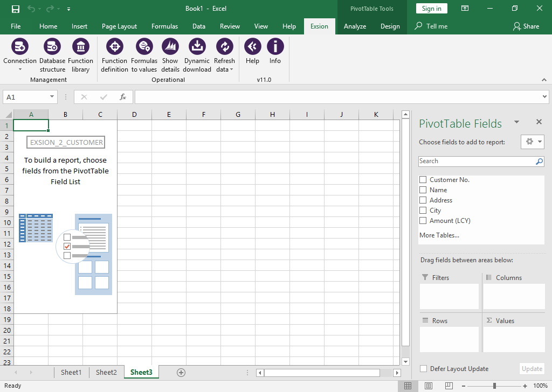Switch to Page Break Preview in status bar
The image size is (552, 392).
449,386
